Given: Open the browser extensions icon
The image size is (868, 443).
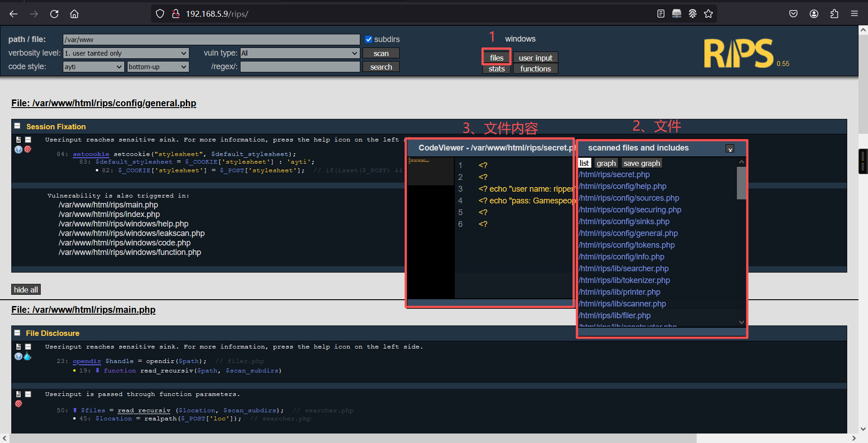Looking at the screenshot, I should click(x=834, y=14).
